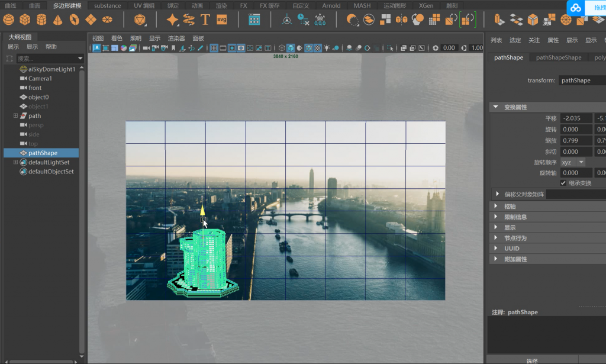This screenshot has width=606, height=364.
Task: Expand the 枢轴 section
Action: point(496,206)
